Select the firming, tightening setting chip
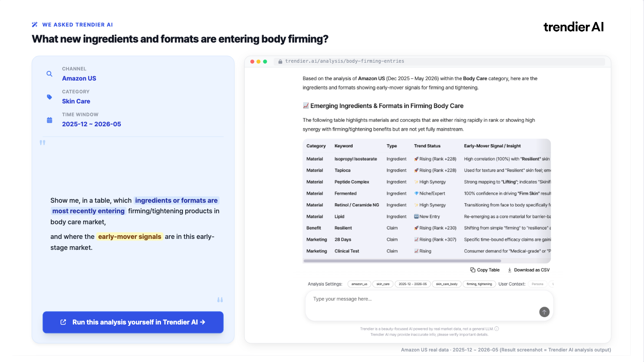Image resolution: width=644 pixels, height=362 pixels. coord(479,284)
